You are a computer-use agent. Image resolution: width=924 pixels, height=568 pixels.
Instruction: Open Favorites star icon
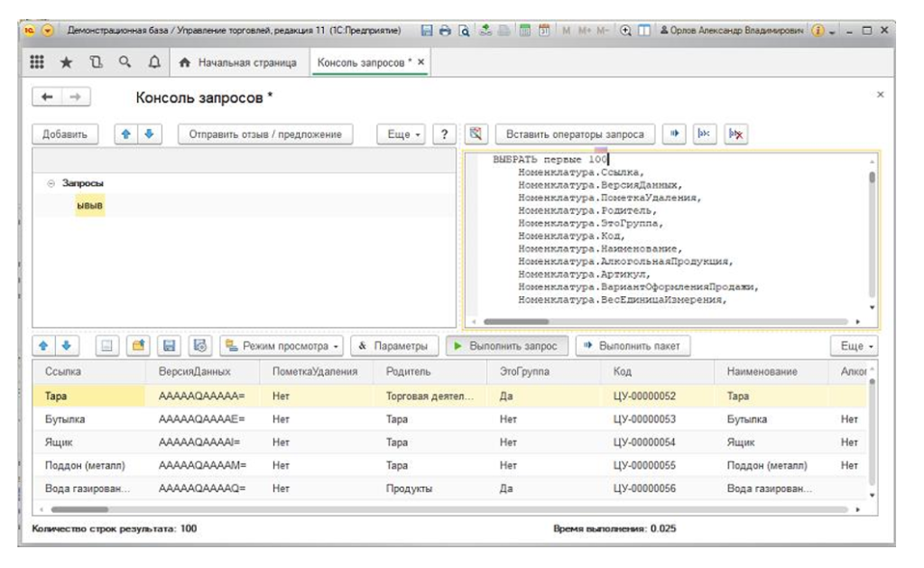click(x=67, y=62)
